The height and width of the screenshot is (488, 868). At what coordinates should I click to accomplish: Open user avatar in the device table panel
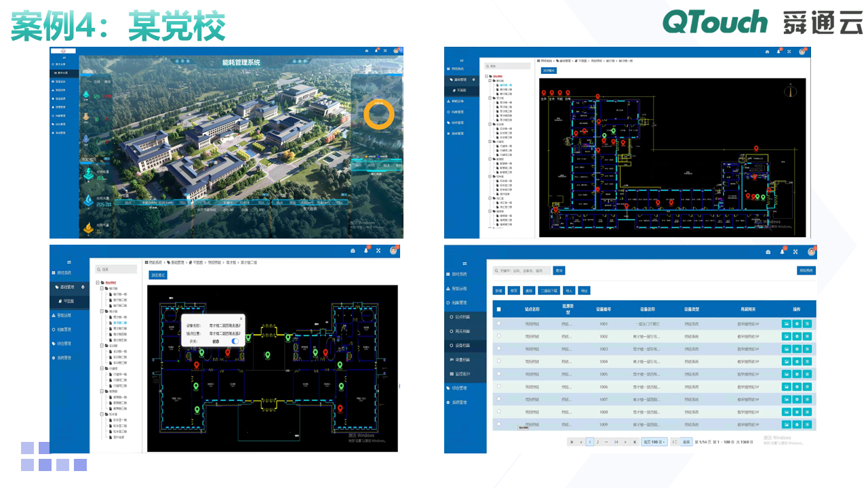811,251
